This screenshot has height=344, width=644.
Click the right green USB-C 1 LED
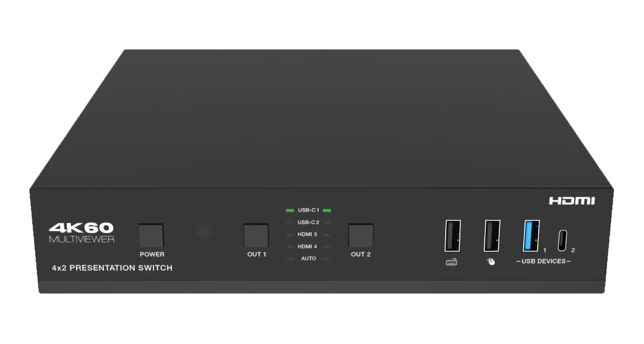(x=327, y=210)
